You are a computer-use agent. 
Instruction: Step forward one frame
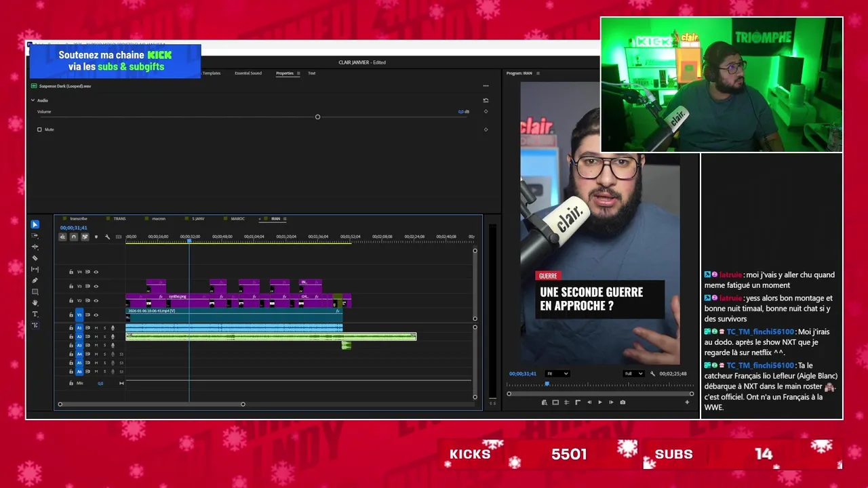point(611,402)
